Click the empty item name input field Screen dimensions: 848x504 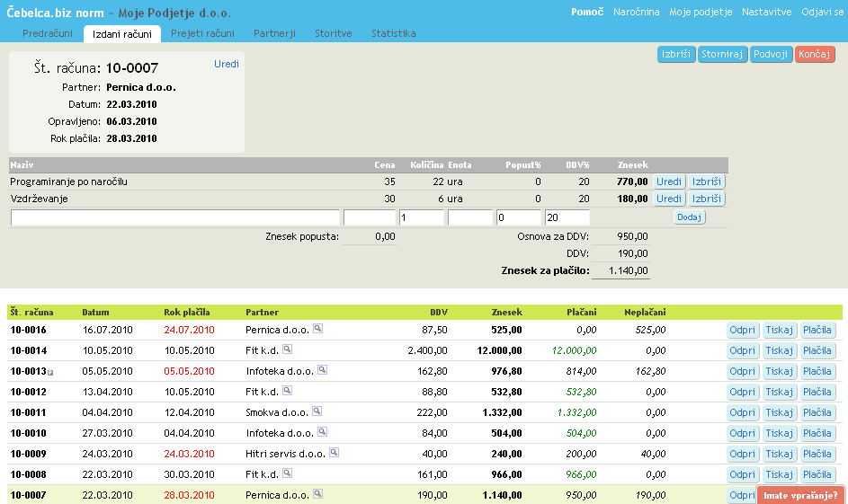[175, 217]
